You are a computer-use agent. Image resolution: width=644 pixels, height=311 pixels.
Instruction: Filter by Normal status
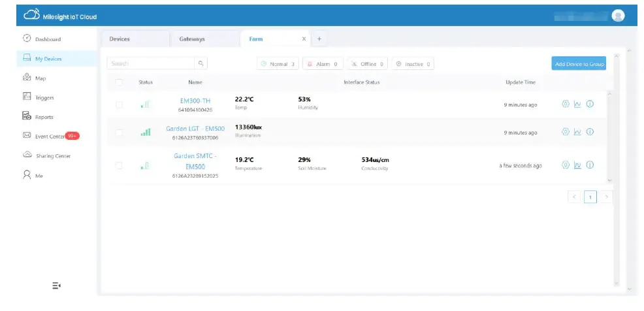tap(278, 63)
